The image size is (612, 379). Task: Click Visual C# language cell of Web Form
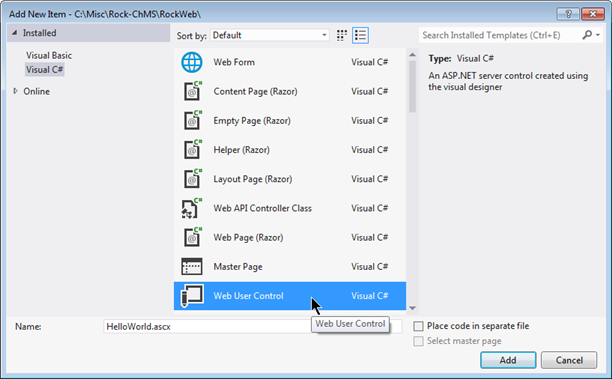[369, 62]
